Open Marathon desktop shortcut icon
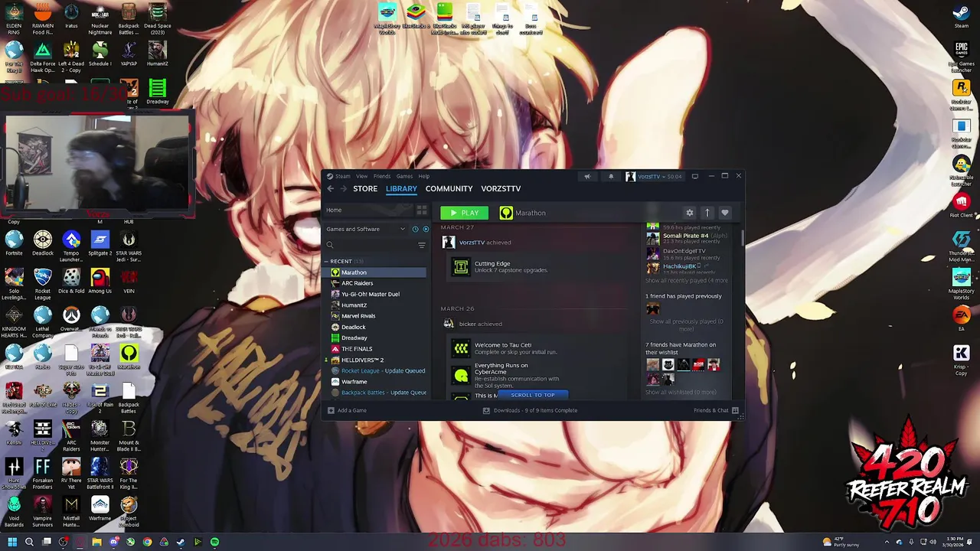Viewport: 980px width, 551px height. [129, 357]
